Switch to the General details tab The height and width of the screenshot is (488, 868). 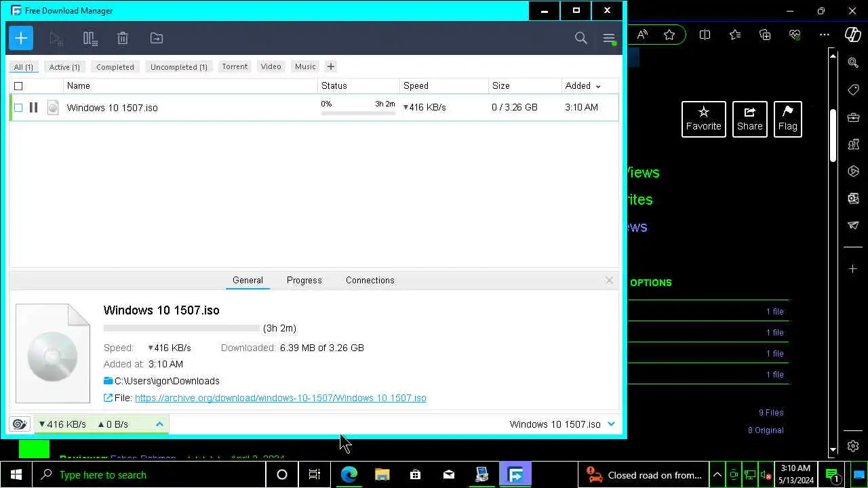(248, 280)
